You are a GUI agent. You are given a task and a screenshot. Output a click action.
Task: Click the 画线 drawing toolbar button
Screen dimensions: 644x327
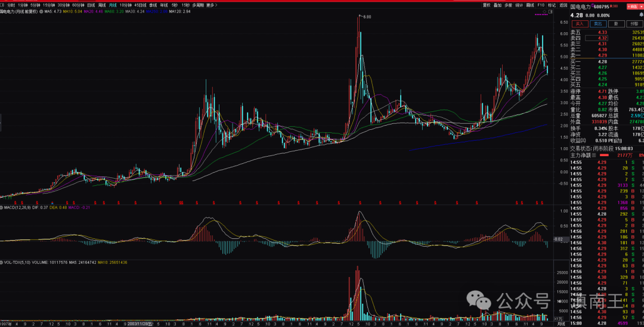coord(530,5)
